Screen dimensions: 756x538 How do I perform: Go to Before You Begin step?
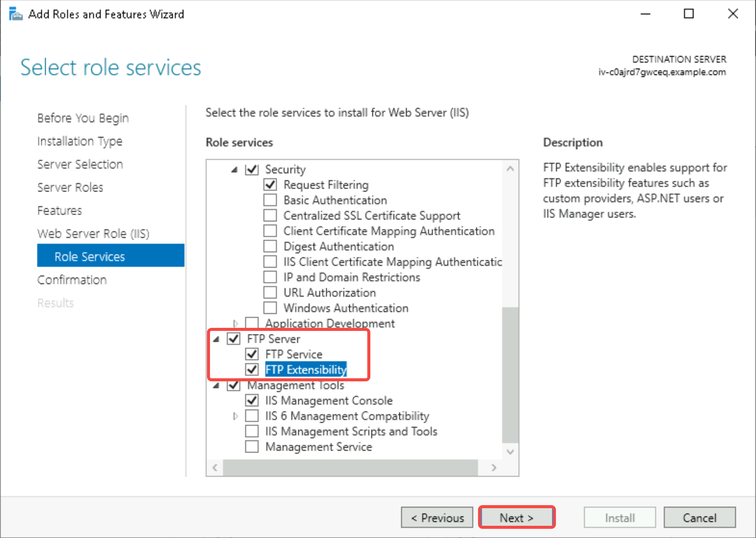click(83, 118)
